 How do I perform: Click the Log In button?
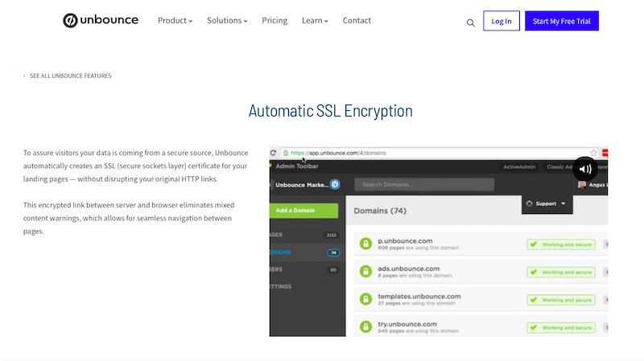(501, 21)
